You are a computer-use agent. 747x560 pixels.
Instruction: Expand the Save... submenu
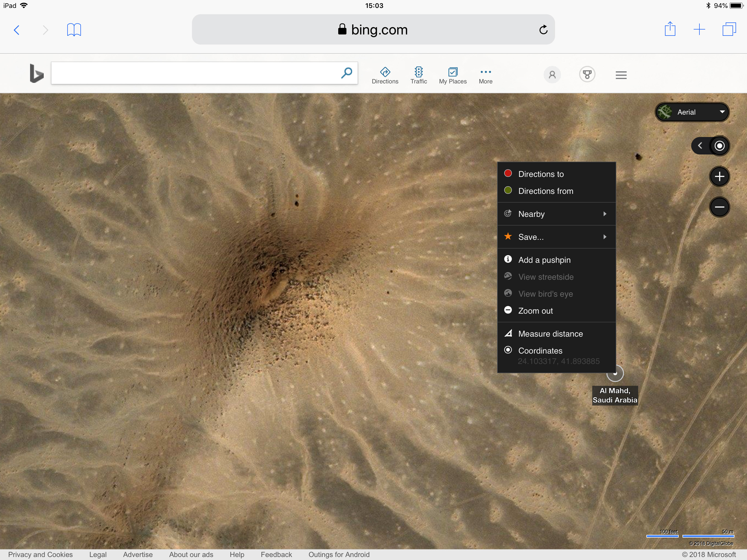click(556, 237)
